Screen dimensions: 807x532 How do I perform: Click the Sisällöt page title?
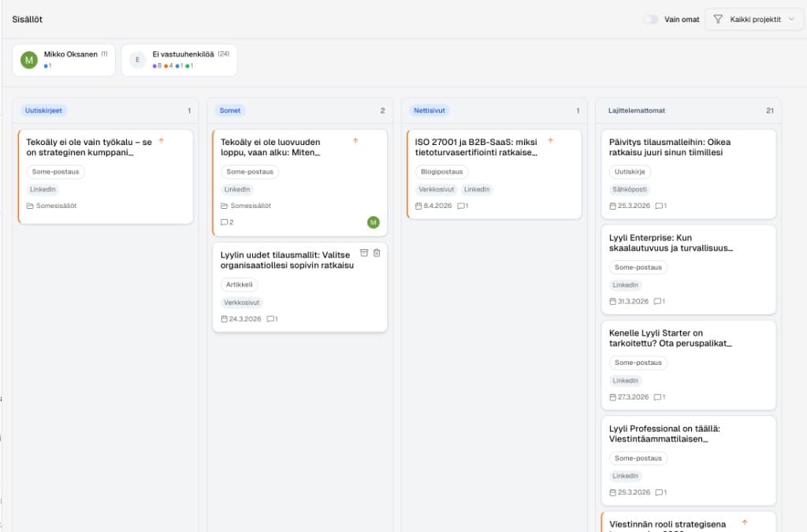(x=28, y=20)
